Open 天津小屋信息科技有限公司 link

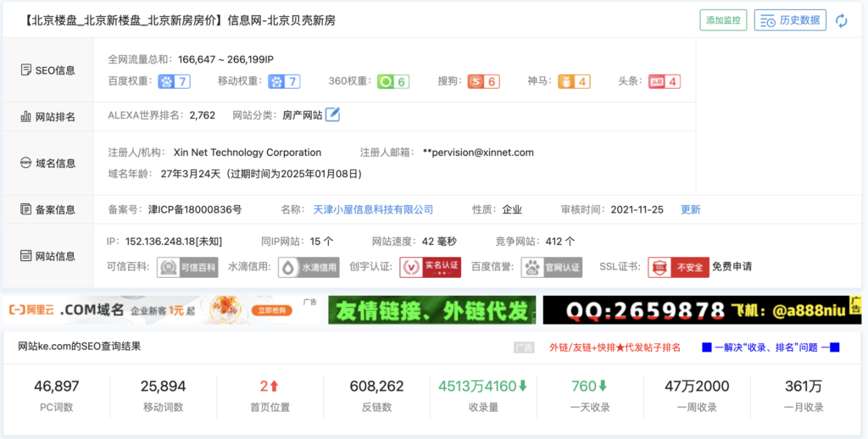(x=373, y=209)
